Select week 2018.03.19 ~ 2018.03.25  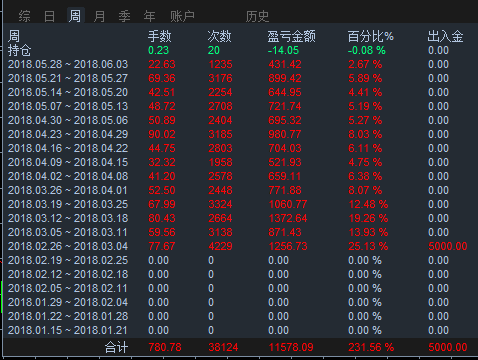pos(68,204)
